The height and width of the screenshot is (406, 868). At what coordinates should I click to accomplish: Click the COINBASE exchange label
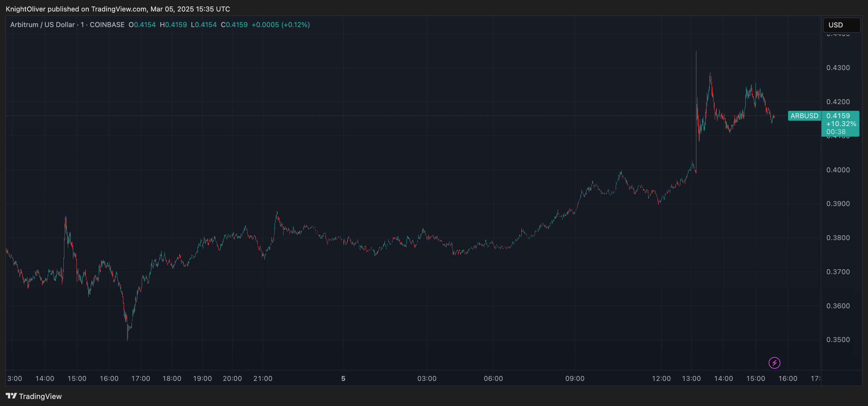tap(108, 24)
